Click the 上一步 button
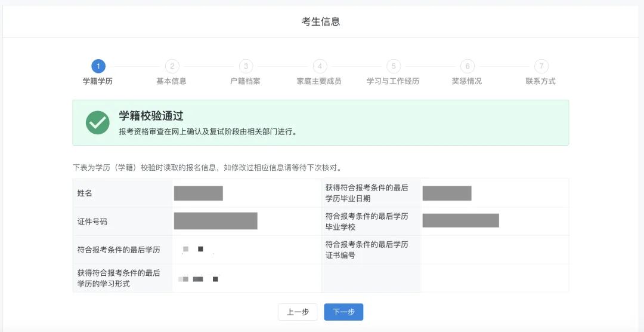The width and height of the screenshot is (644, 332). click(x=298, y=312)
